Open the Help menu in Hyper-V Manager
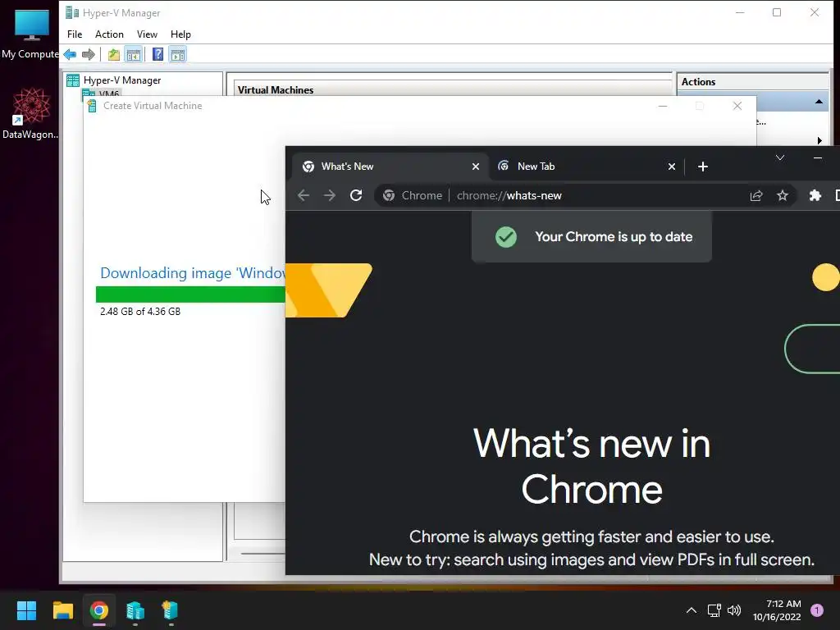This screenshot has height=630, width=840. click(180, 34)
